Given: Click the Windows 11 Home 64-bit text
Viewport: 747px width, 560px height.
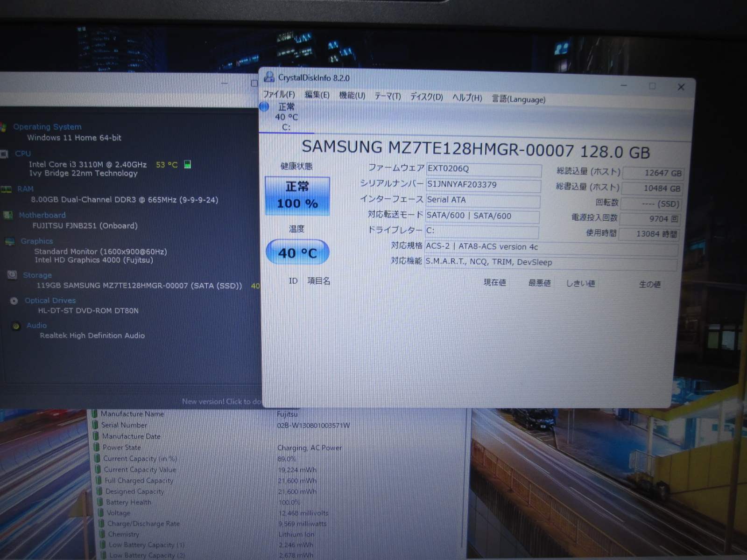Looking at the screenshot, I should 74,138.
